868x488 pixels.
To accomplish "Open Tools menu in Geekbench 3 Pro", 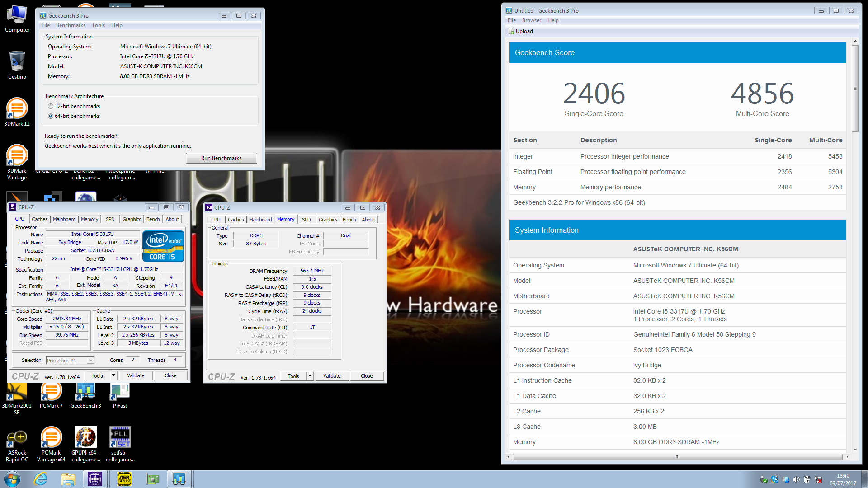I will 98,25.
